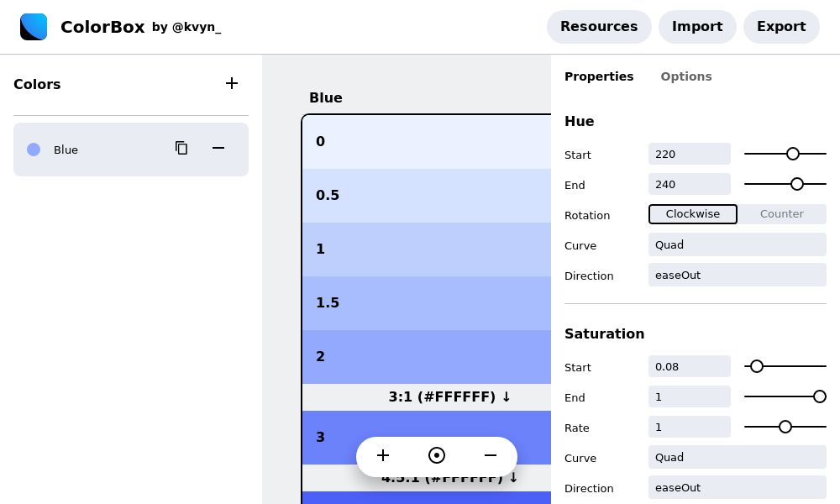
Task: Click the ColorBox logo icon
Action: coord(34,26)
